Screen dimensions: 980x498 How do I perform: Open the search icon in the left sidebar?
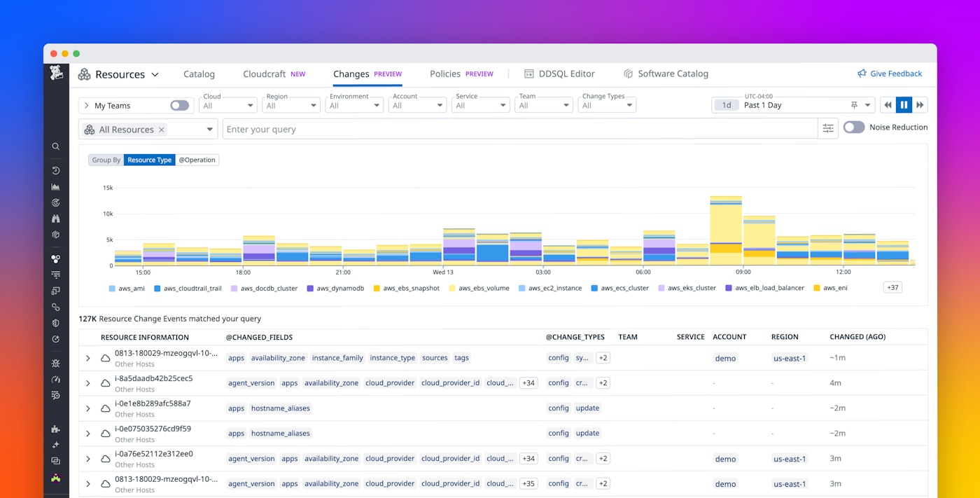tap(56, 146)
